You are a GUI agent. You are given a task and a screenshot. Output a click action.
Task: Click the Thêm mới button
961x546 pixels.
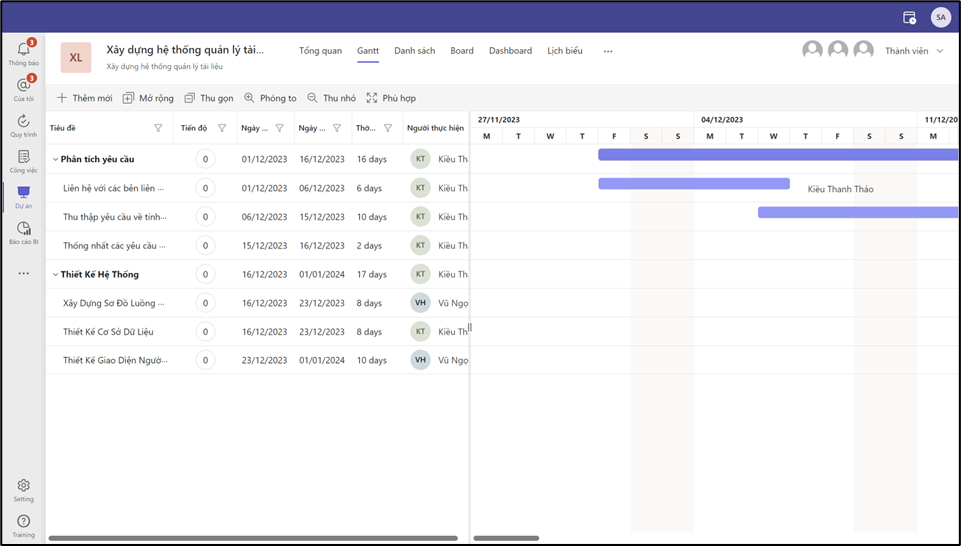coord(84,98)
